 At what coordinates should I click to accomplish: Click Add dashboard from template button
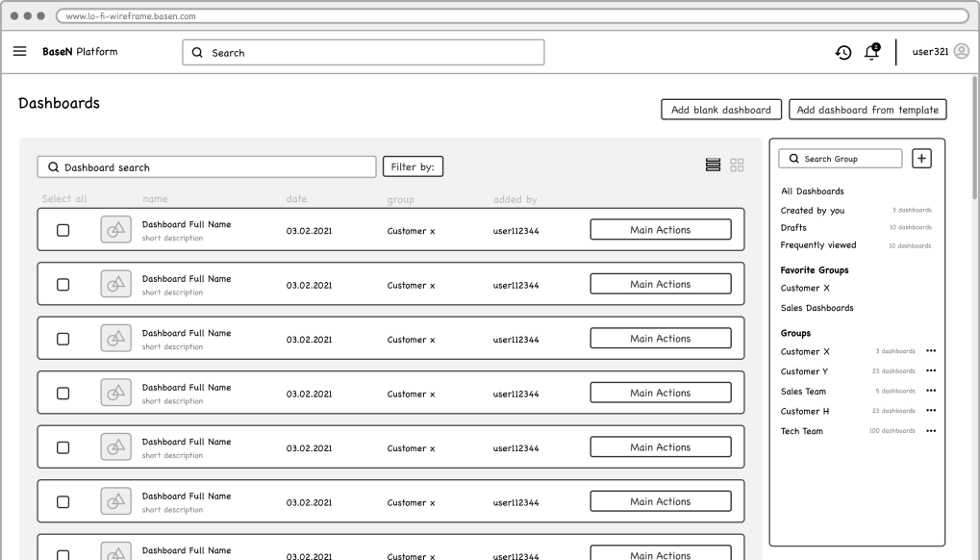pos(867,110)
